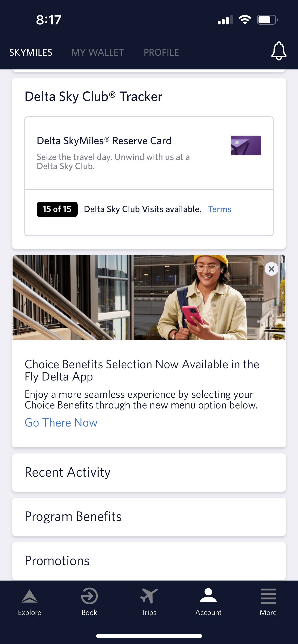
Task: Open the Trips airplane icon
Action: [x=149, y=600]
